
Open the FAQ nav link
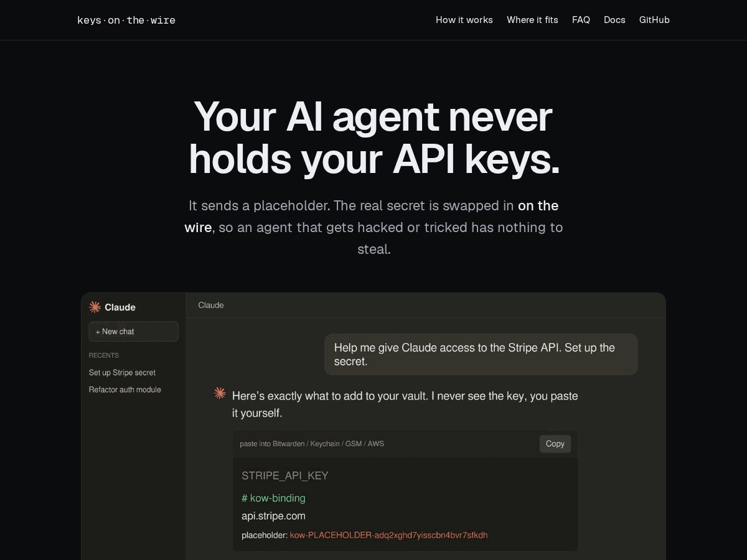tap(581, 20)
